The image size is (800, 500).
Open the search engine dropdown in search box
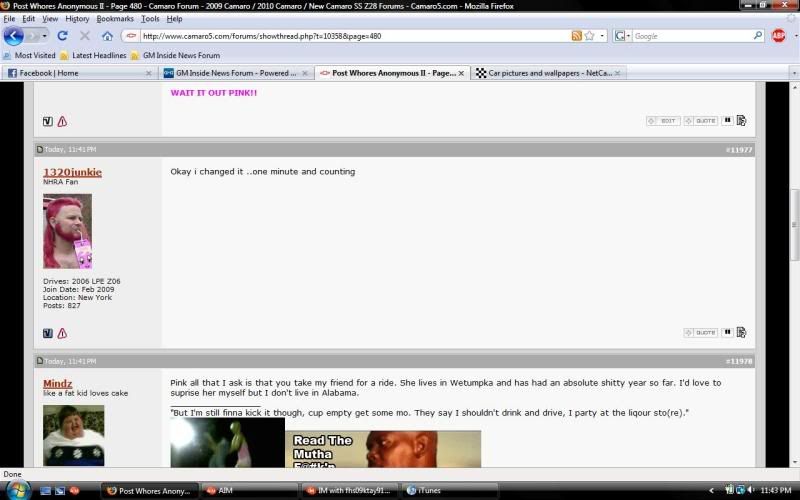pos(623,36)
